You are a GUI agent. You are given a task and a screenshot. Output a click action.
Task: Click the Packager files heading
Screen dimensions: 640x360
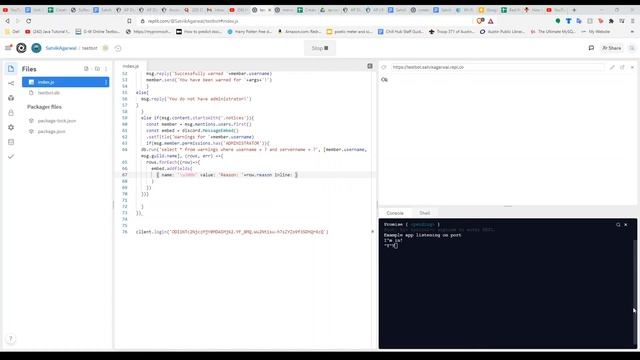[44, 107]
